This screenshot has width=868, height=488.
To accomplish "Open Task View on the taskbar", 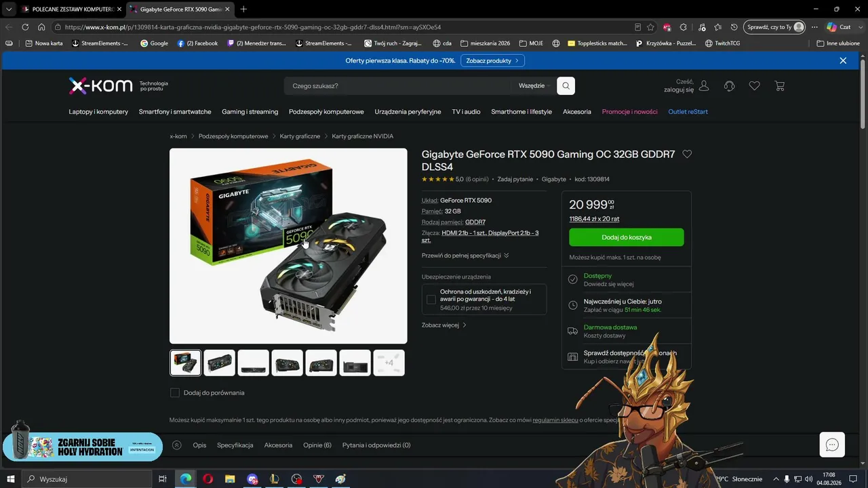I will 163,479.
